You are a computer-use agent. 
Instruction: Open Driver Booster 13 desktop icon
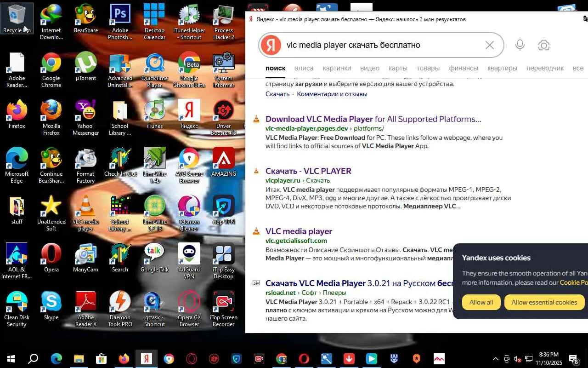[224, 118]
